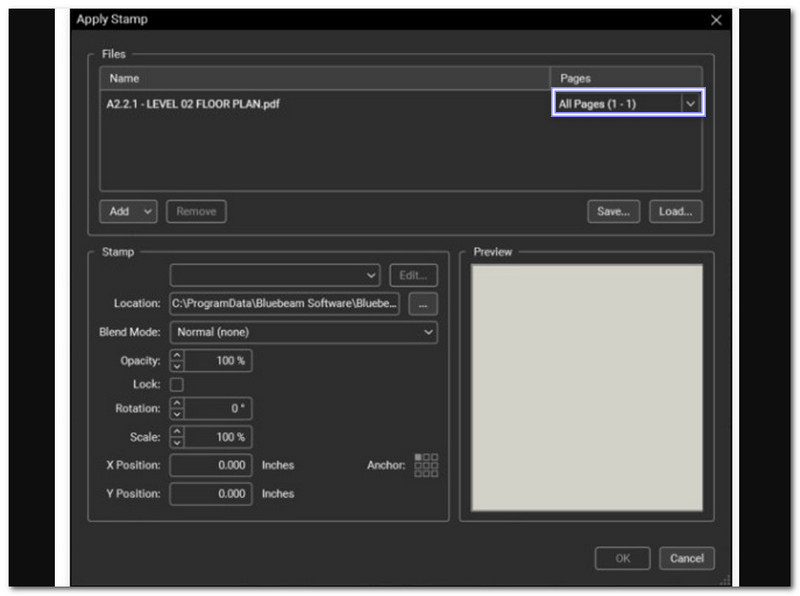Click the Load... button
The width and height of the screenshot is (800, 596).
pyautogui.click(x=676, y=211)
